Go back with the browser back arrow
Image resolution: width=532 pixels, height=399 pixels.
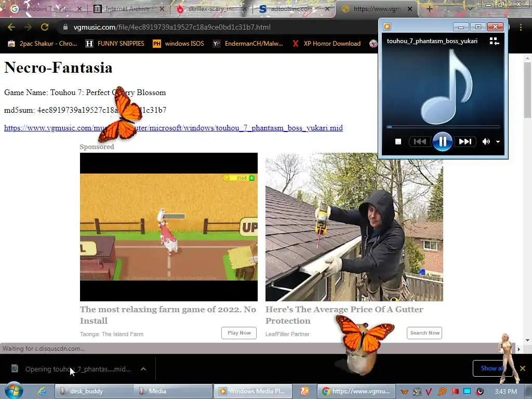pos(11,27)
